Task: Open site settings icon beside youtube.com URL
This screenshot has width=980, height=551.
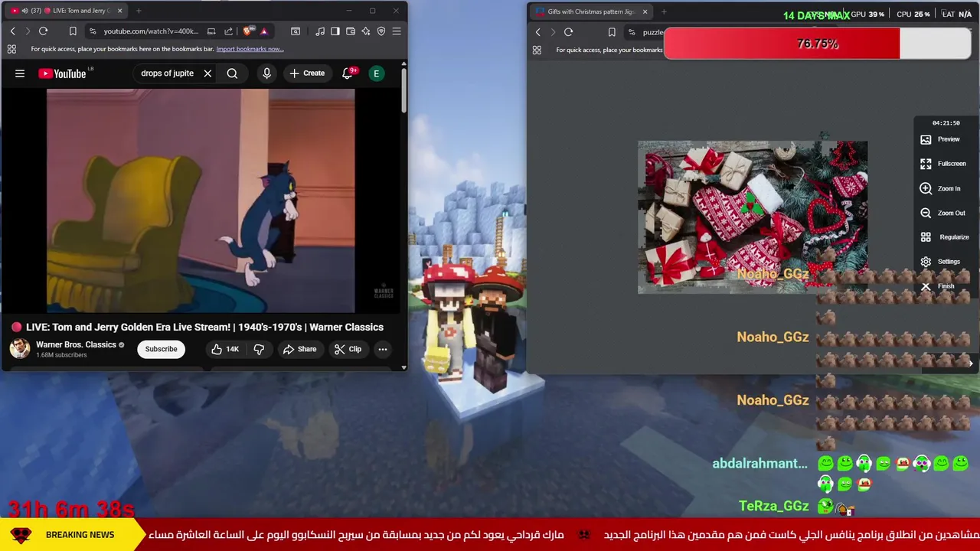Action: (x=93, y=31)
